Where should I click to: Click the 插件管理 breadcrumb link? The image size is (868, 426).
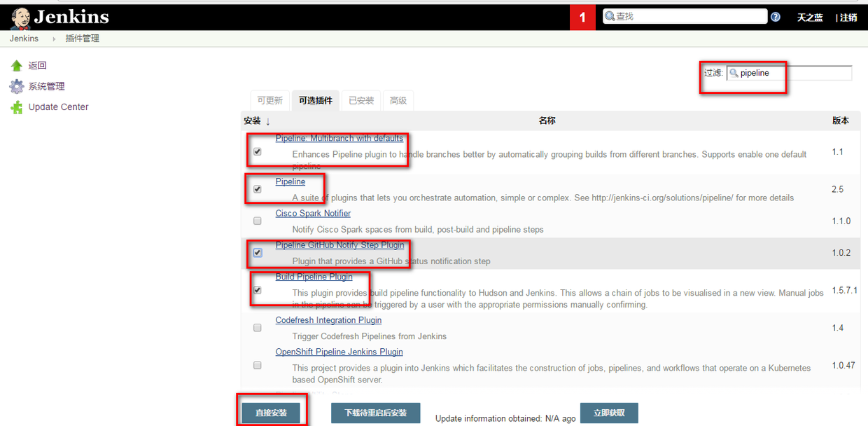(x=83, y=39)
